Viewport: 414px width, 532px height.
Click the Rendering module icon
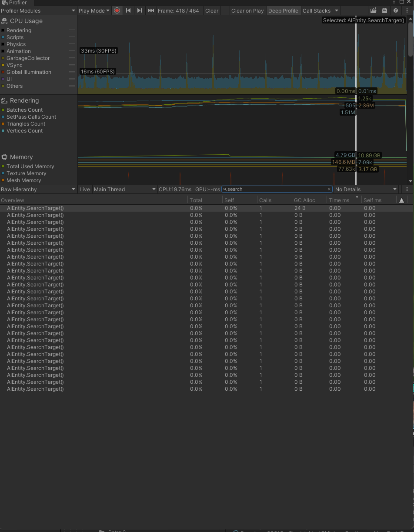(4, 100)
